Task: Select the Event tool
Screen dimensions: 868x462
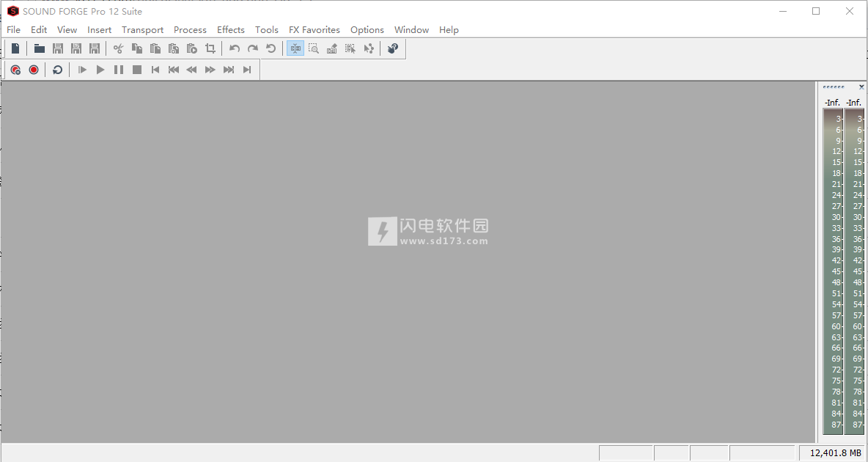Action: pyautogui.click(x=350, y=48)
